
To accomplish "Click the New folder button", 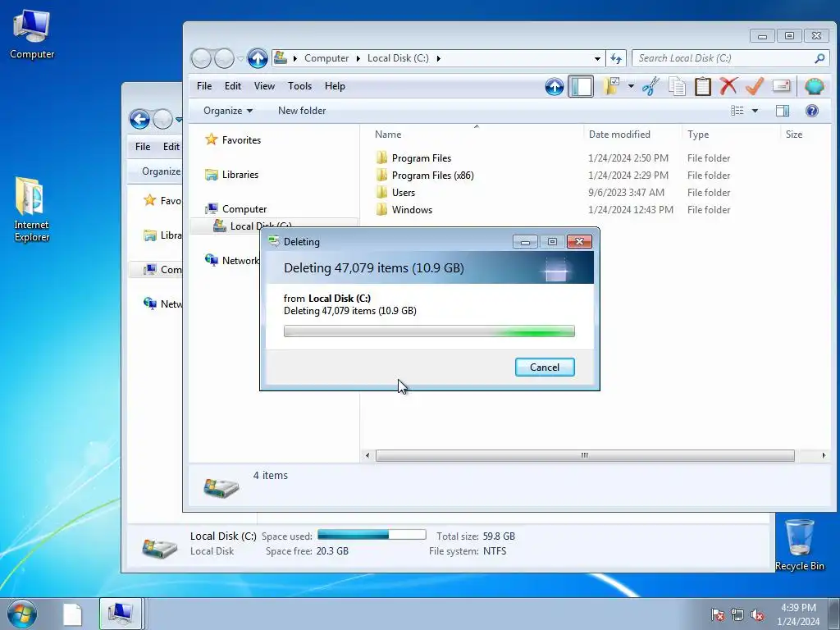I will coord(302,111).
